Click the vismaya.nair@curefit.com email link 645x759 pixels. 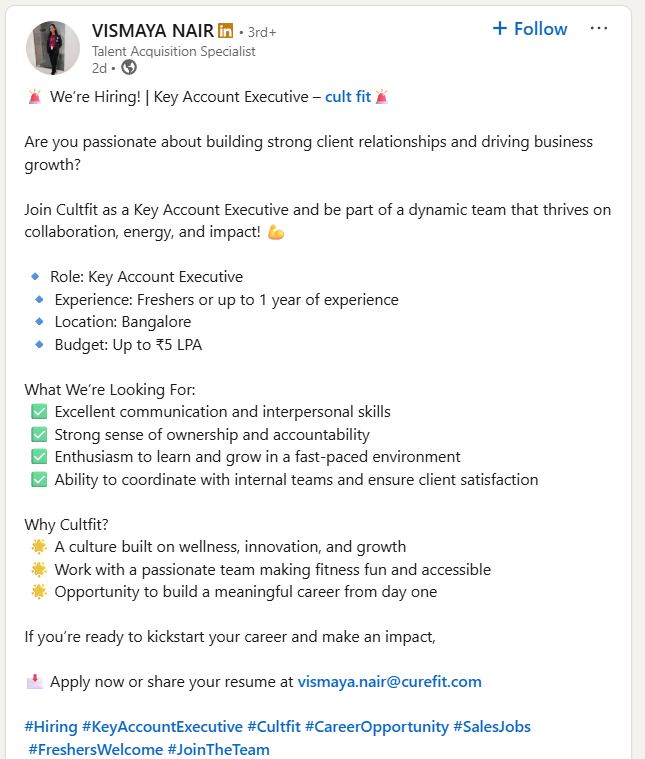coord(389,682)
